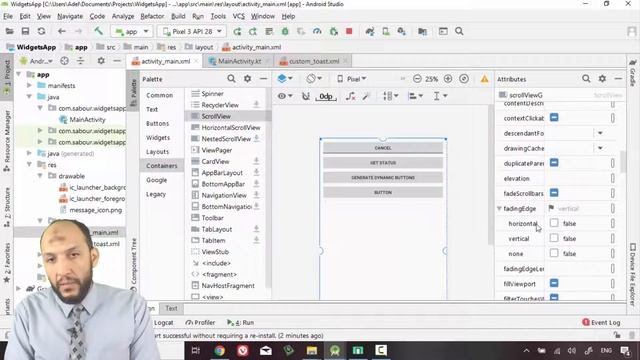Open the Build menu
Screen dimensions: 640x360
tap(178, 16)
